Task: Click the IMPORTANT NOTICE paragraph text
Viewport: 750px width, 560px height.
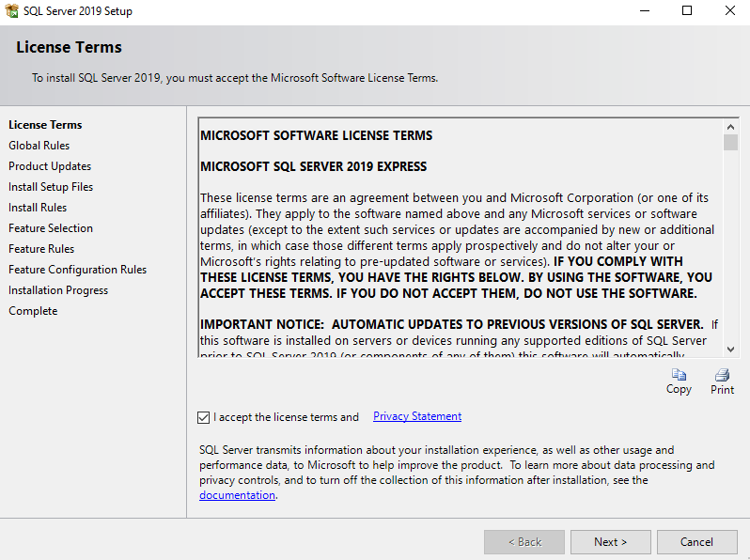Action: click(x=460, y=340)
